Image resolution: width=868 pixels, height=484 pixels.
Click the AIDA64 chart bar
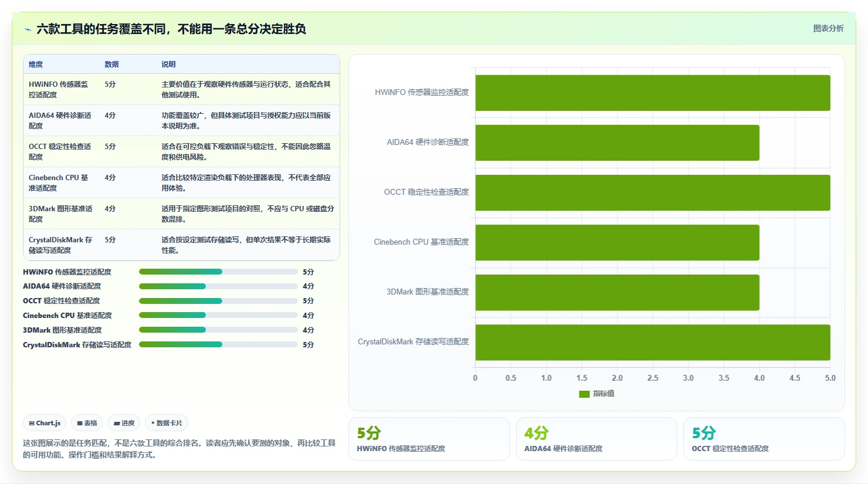618,143
